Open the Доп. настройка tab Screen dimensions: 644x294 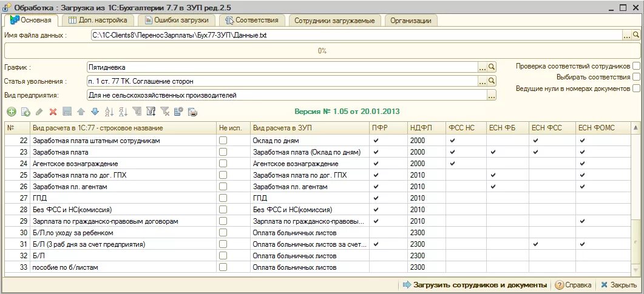[97, 20]
